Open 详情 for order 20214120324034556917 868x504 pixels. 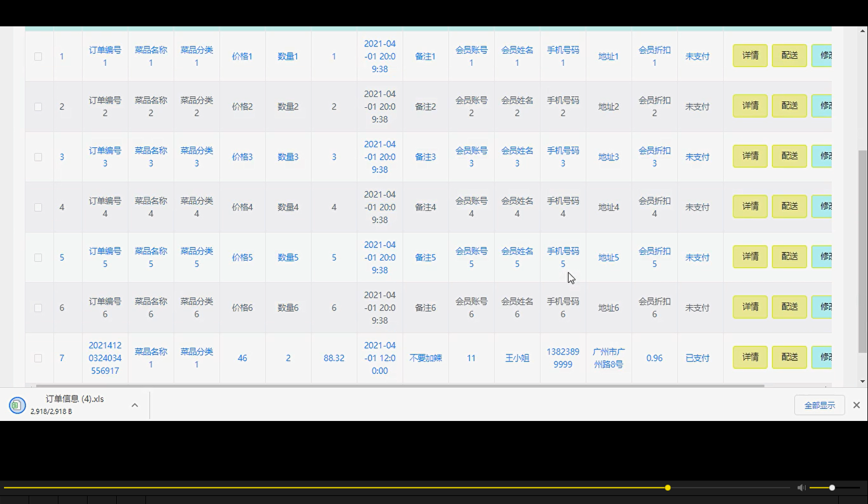750,357
